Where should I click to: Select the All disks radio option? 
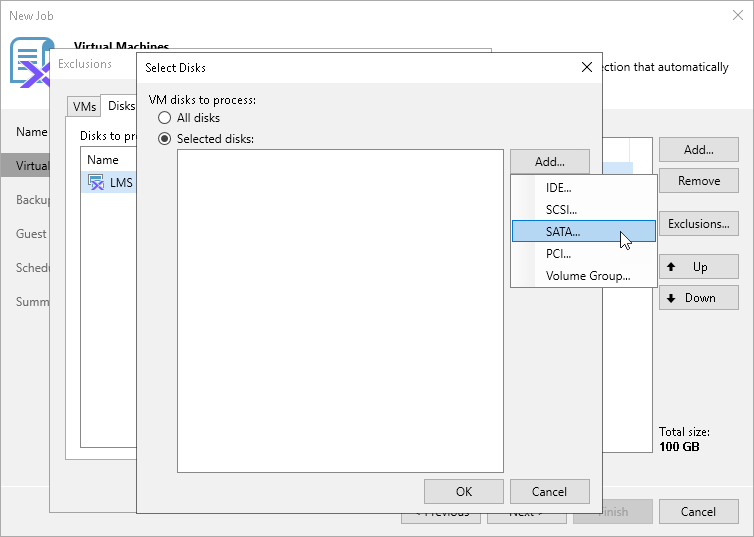point(165,118)
